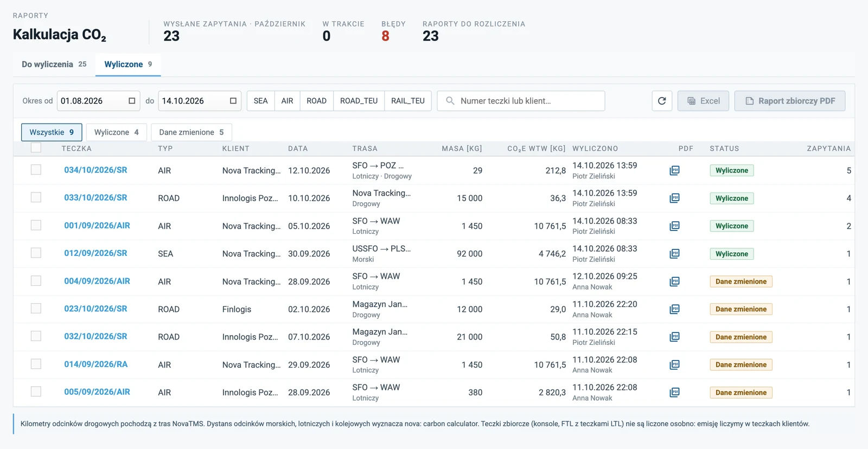Viewport: 868px width, 449px height.
Task: Open PDF icon for 012/09/2026/SR row
Action: coord(674,253)
